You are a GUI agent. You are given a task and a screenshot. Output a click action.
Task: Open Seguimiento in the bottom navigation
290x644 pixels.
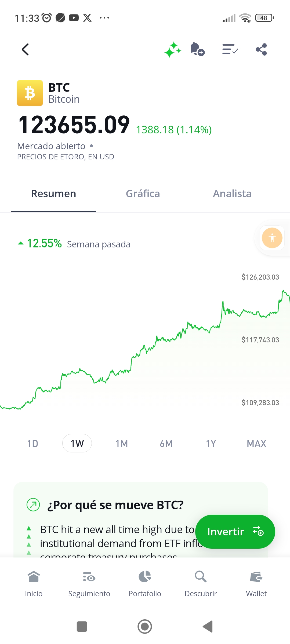[89, 583]
